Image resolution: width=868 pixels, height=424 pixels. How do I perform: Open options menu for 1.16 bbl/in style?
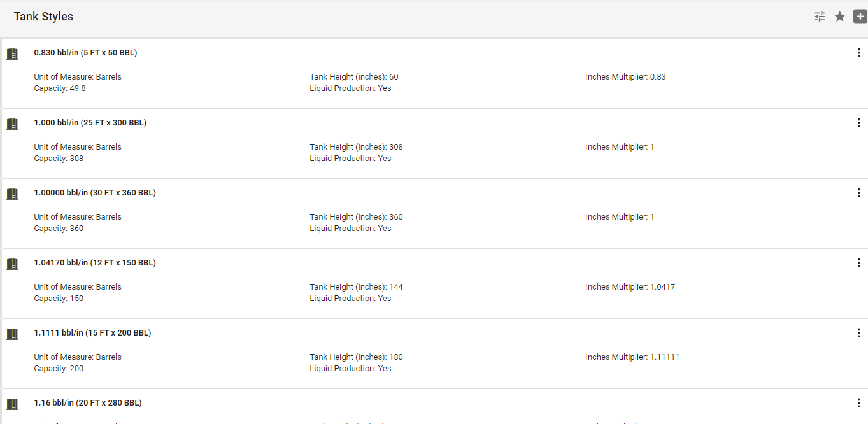858,403
